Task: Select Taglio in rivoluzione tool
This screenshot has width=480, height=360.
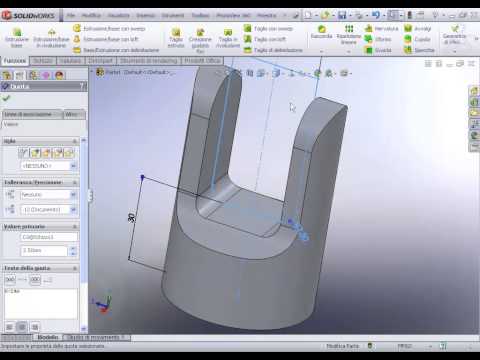Action: click(228, 38)
